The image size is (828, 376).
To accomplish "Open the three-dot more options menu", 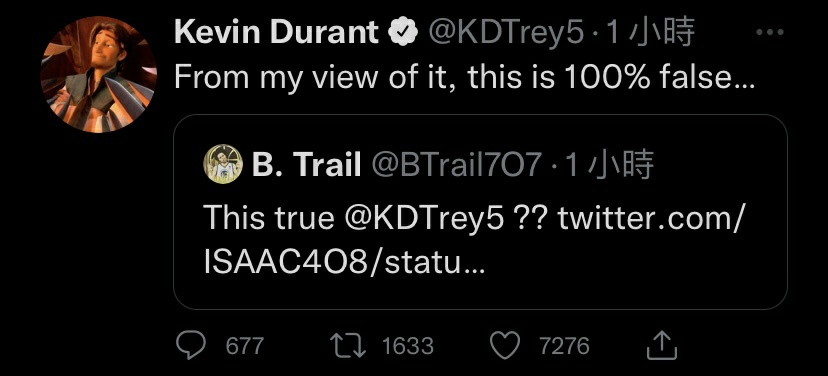I will 769,33.
